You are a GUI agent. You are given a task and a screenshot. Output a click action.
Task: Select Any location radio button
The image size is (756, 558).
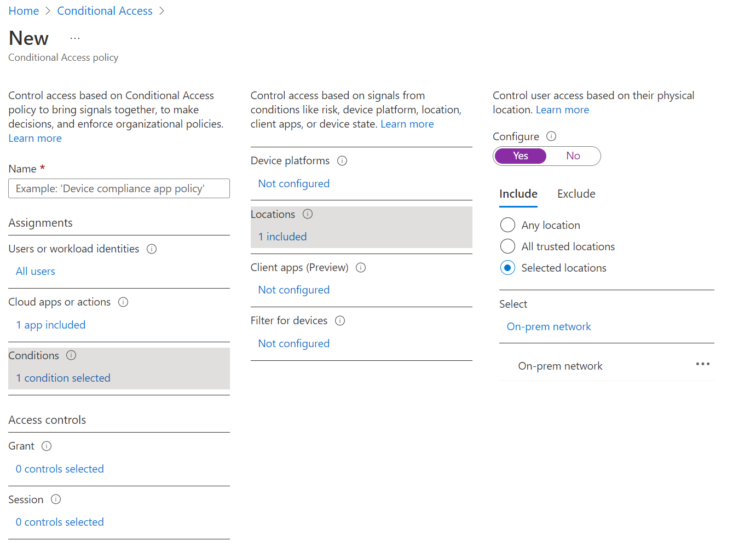click(507, 225)
